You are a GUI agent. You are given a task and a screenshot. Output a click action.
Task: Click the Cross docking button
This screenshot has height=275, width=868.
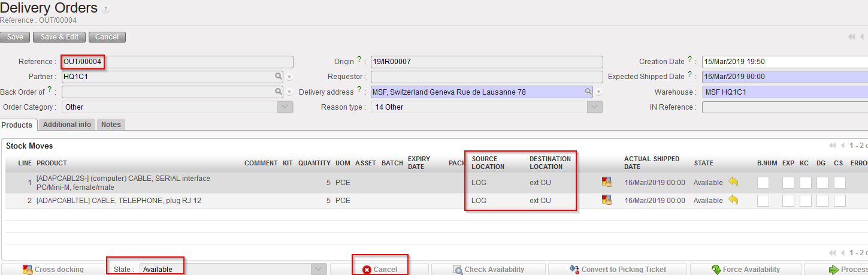(53, 270)
